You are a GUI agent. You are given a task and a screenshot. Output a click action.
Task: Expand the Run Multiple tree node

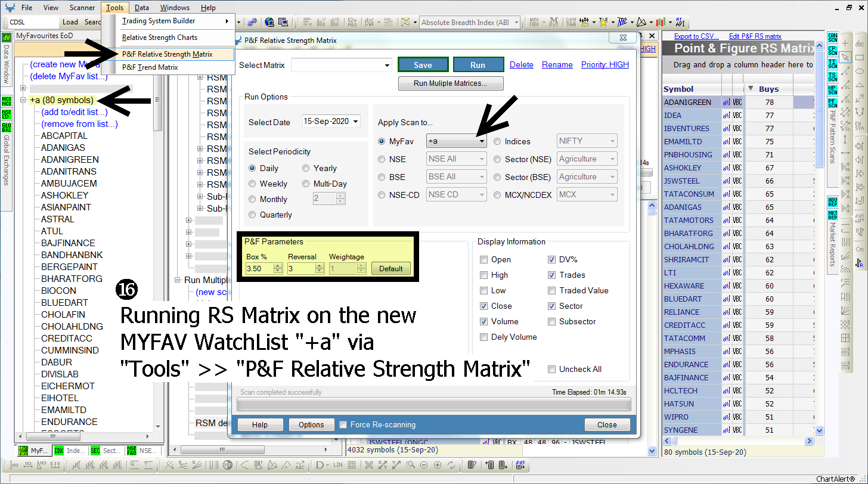point(177,280)
